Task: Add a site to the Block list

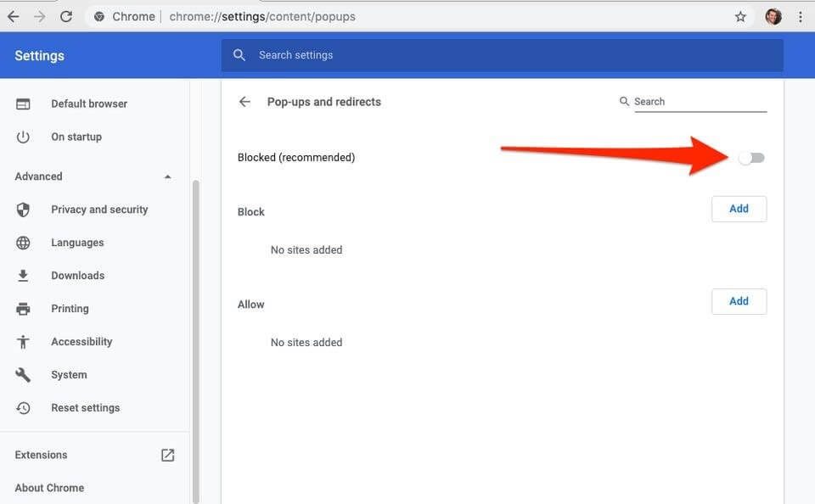Action: coord(739,209)
